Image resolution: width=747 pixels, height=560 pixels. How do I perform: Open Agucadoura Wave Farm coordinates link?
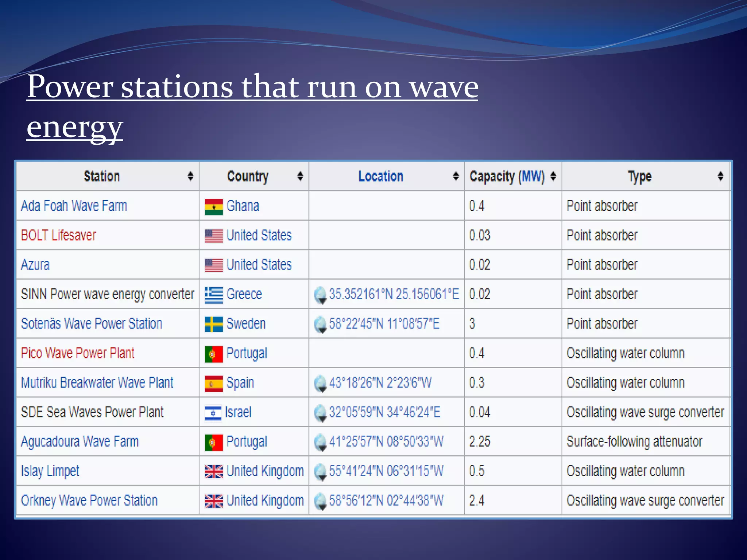(386, 442)
